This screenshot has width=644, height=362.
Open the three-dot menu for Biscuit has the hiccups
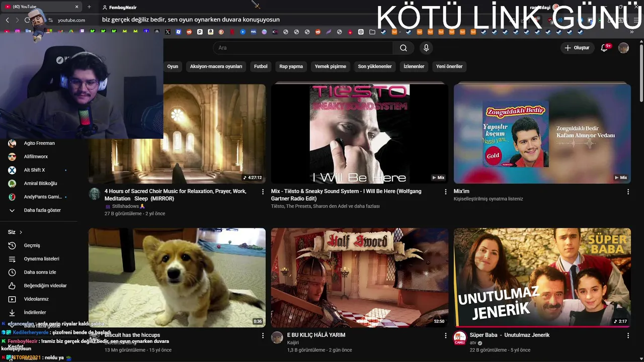(263, 335)
